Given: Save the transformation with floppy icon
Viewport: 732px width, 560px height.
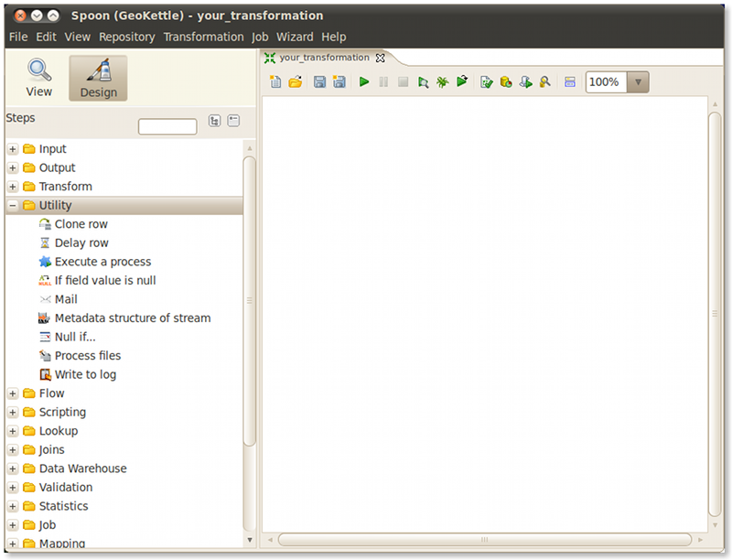Looking at the screenshot, I should pyautogui.click(x=319, y=82).
